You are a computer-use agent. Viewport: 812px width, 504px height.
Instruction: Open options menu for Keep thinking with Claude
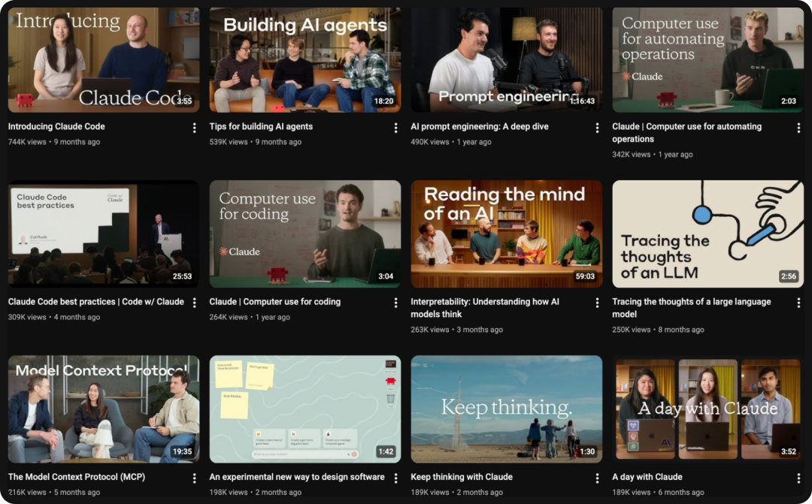(x=598, y=478)
